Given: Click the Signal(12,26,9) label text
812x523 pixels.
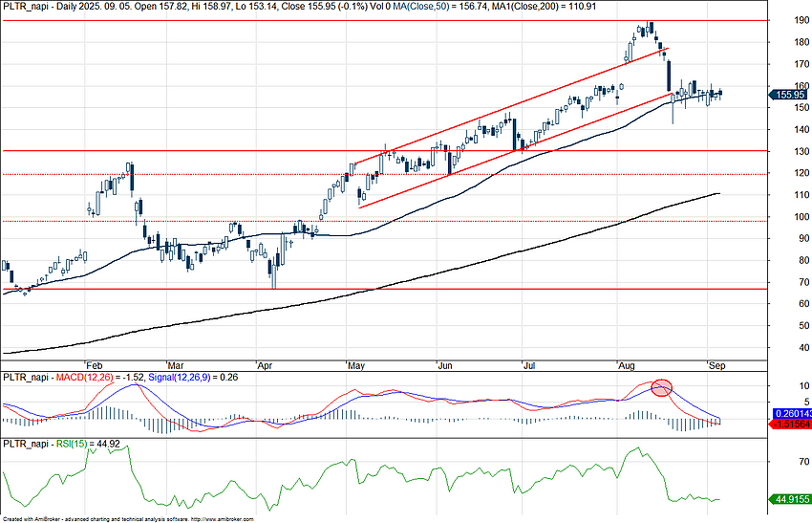Looking at the screenshot, I should tap(180, 378).
